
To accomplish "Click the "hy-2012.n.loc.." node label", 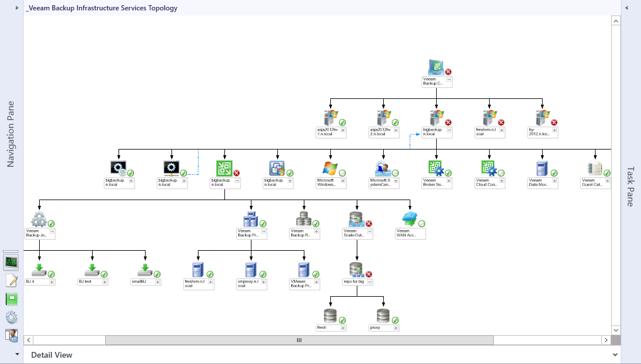I will click(539, 132).
